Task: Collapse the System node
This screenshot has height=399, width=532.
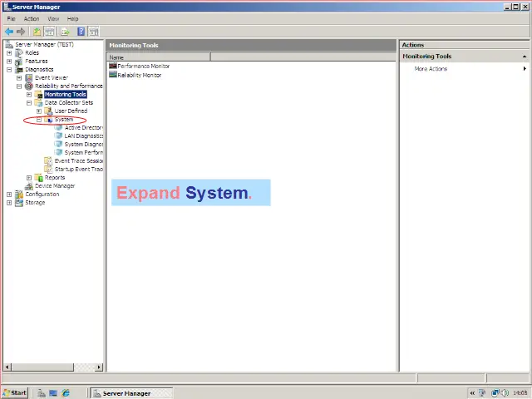Action: click(39, 120)
